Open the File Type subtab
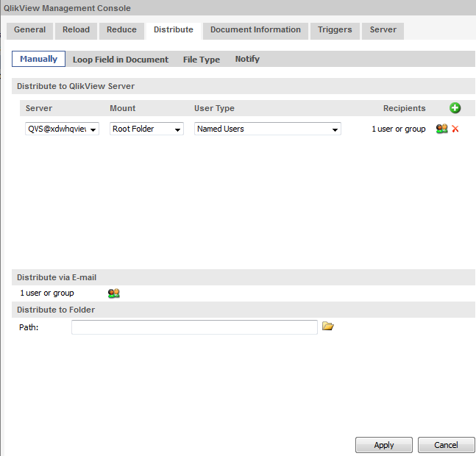This screenshot has height=456, width=476. [202, 60]
